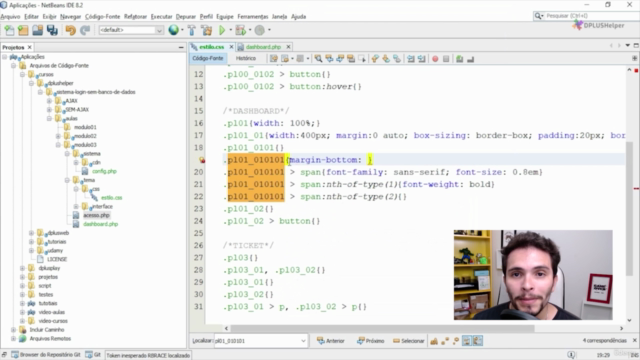The height and width of the screenshot is (360, 640).
Task: Click Find Next Occurrence editor icon
Action: tap(340, 59)
